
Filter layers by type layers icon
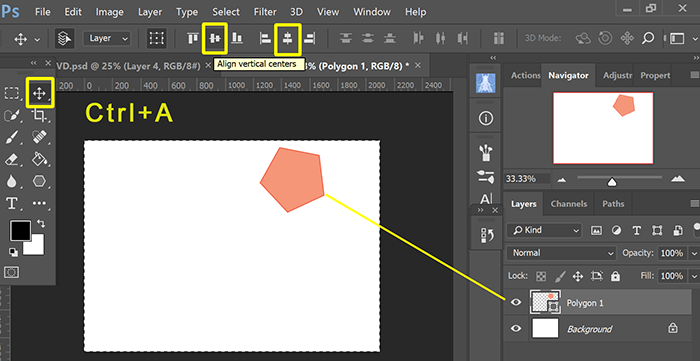coord(637,231)
